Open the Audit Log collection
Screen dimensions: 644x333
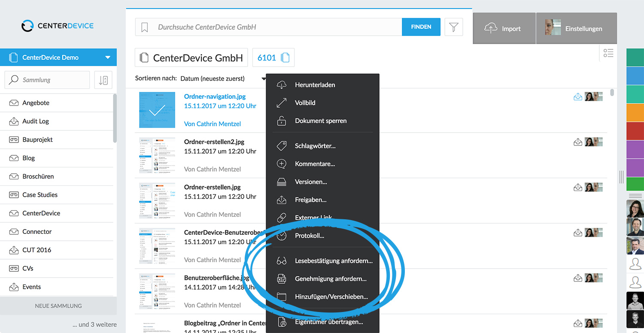click(x=57, y=121)
